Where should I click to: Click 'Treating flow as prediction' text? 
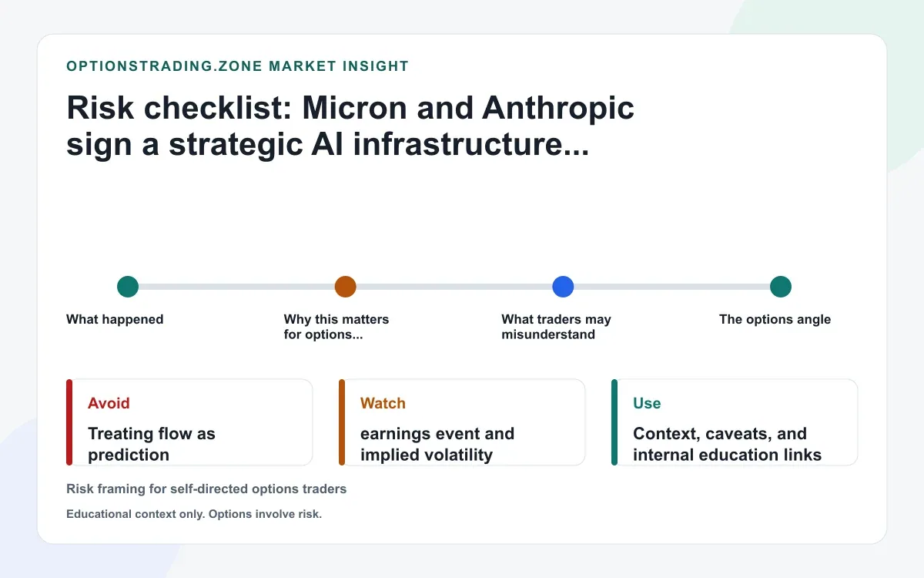[152, 444]
